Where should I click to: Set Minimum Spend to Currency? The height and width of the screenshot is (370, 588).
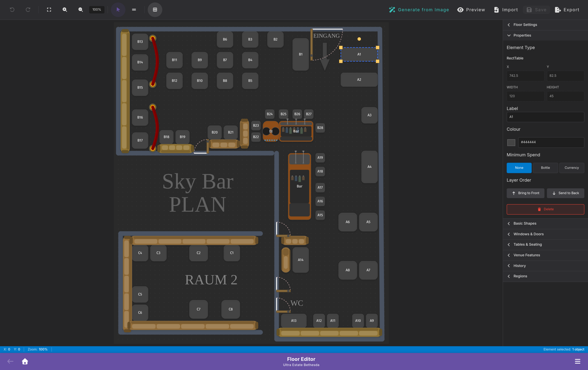pyautogui.click(x=572, y=168)
